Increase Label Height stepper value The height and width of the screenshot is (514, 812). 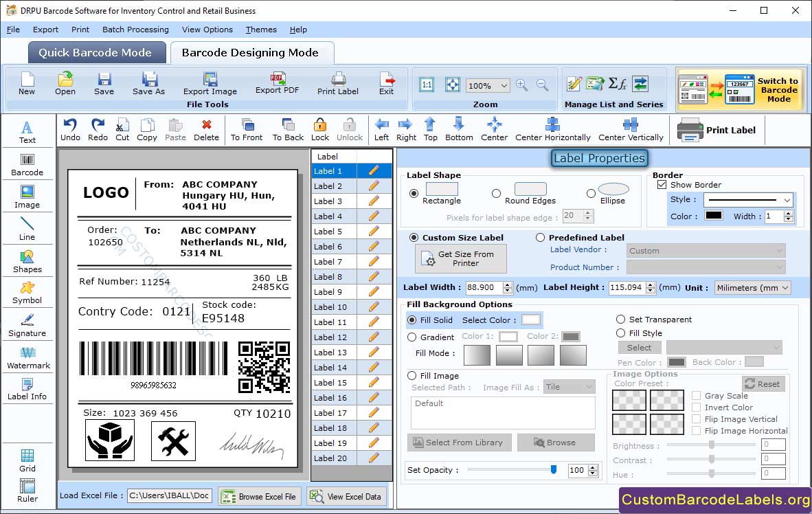pyautogui.click(x=651, y=284)
